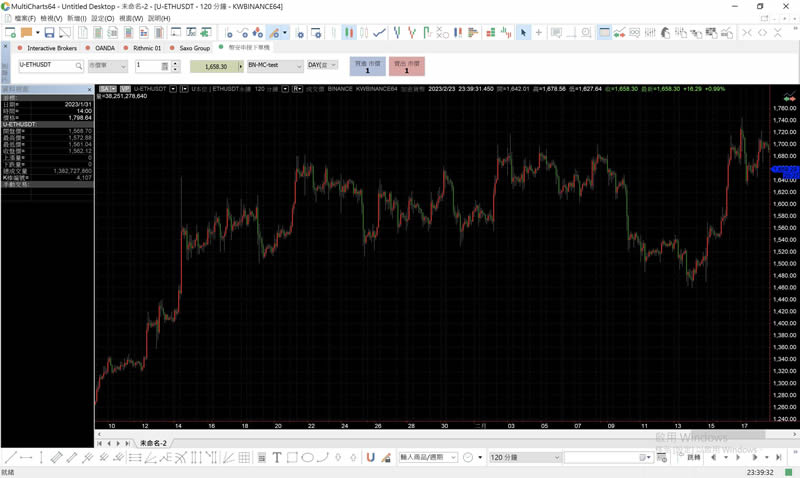Open the 設定(O) menu
Viewport: 800px width, 478px height.
(x=102, y=18)
